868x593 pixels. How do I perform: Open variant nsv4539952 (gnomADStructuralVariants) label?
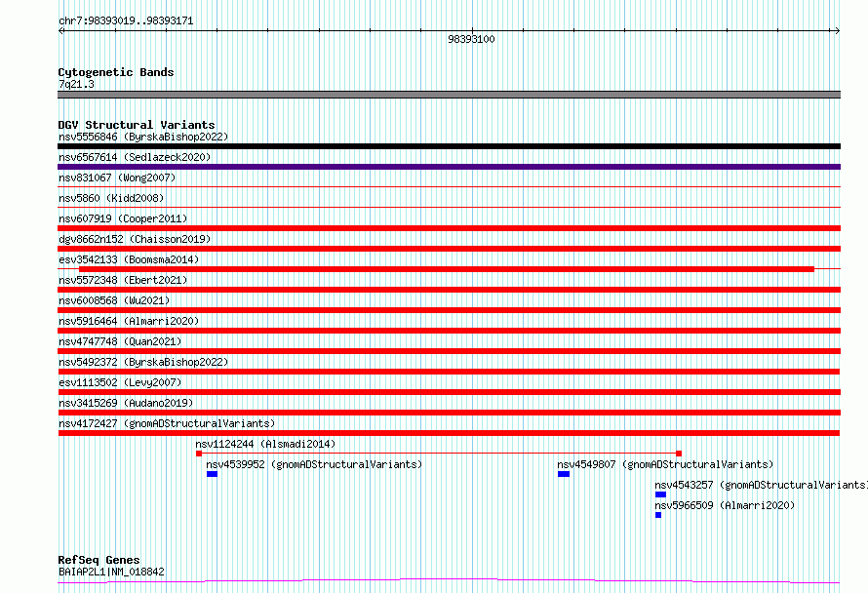(x=314, y=464)
